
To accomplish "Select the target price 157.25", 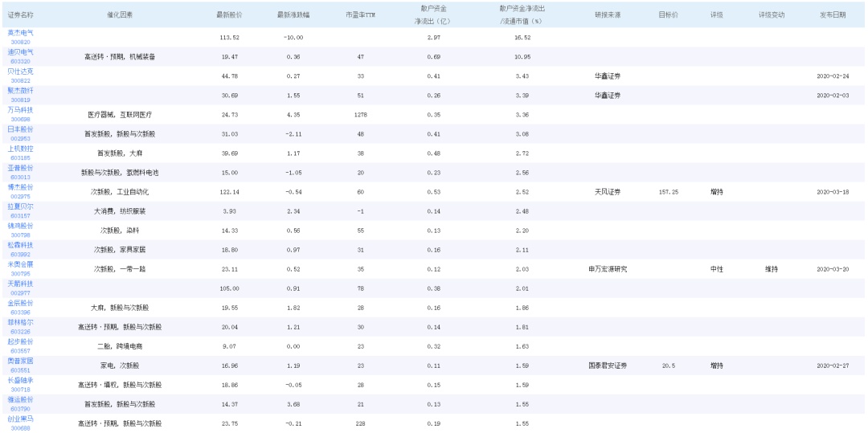I will (x=668, y=192).
